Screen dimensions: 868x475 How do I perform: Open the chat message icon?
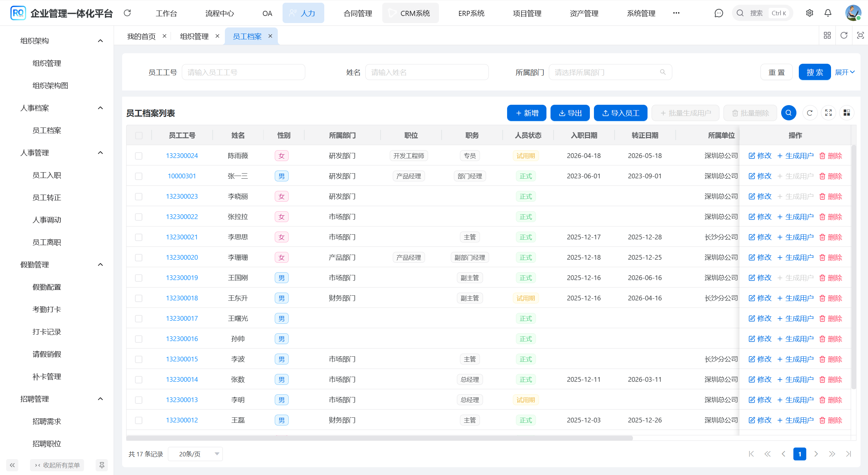(718, 13)
